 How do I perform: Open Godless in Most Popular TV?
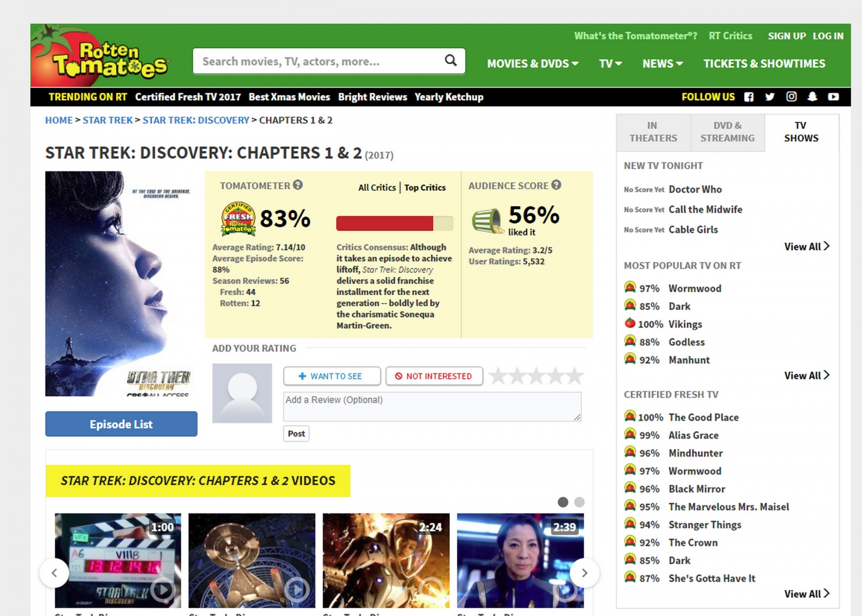687,342
